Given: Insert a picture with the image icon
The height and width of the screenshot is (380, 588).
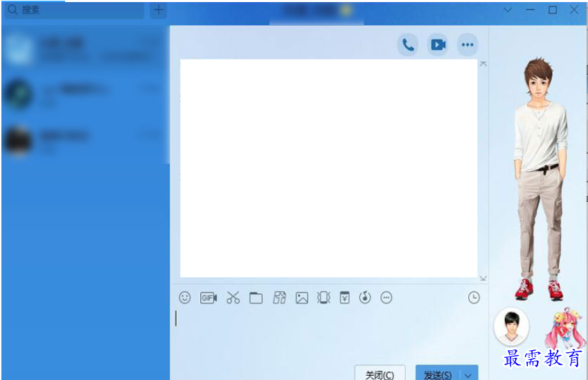Looking at the screenshot, I should pyautogui.click(x=302, y=297).
